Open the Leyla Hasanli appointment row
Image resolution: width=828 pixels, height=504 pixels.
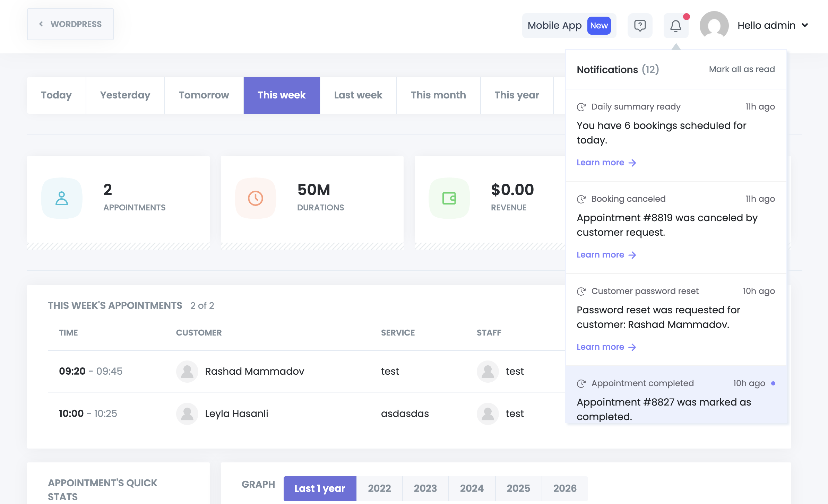click(236, 414)
